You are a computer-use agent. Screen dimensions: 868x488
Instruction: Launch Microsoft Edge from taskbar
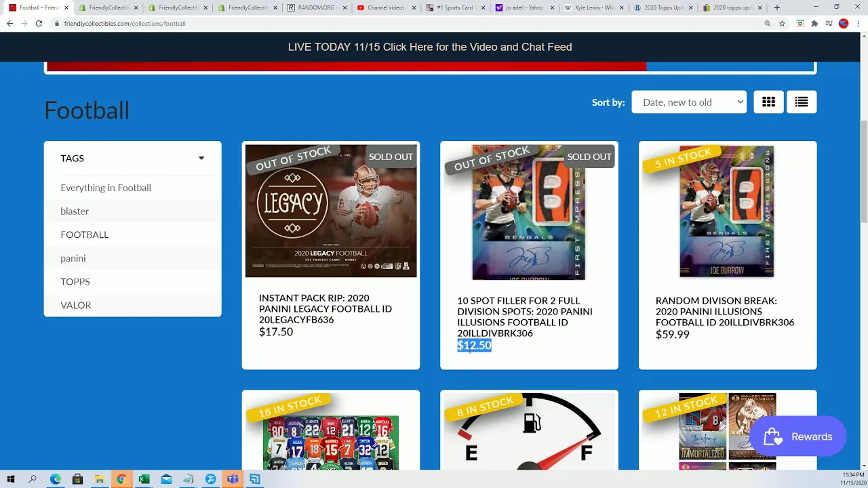click(55, 479)
